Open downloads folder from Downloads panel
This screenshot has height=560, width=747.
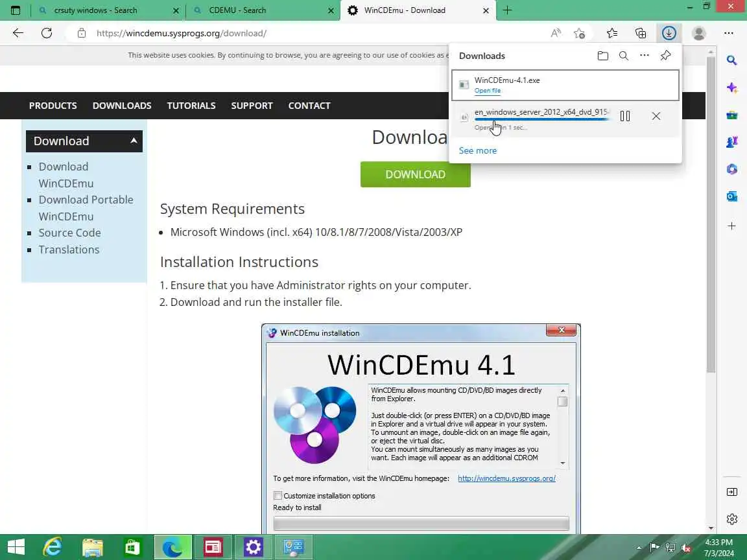(602, 56)
